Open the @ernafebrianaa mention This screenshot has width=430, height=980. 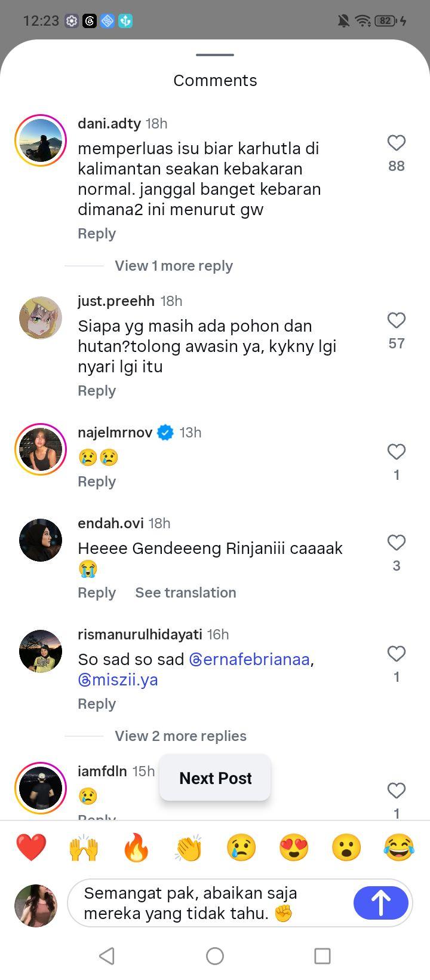250,659
